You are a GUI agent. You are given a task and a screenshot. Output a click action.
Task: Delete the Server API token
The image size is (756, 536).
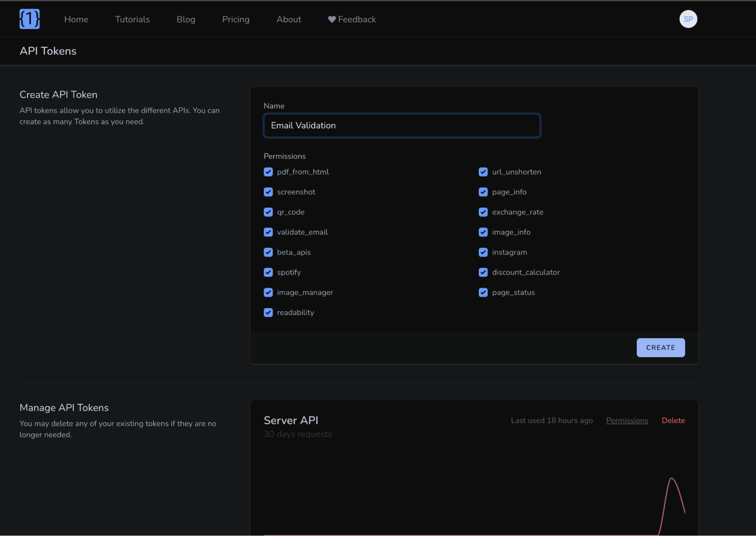[x=673, y=420]
